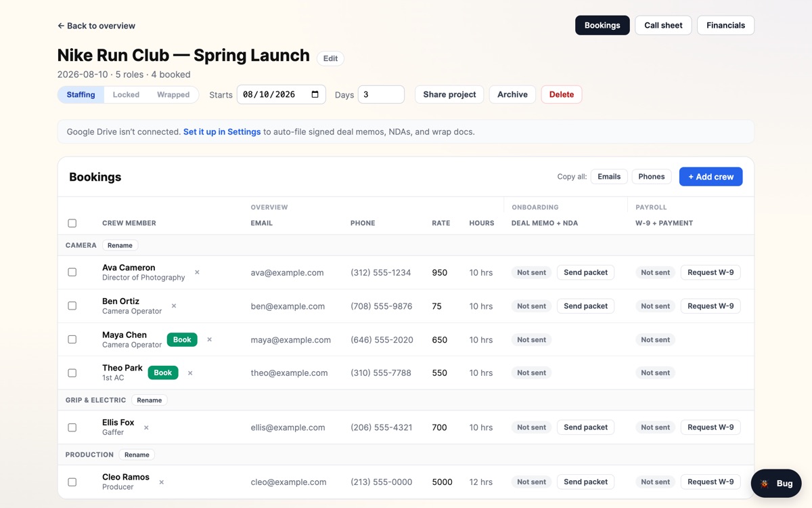
Task: Tick the checkbox for Maya Chen
Action: (x=72, y=339)
